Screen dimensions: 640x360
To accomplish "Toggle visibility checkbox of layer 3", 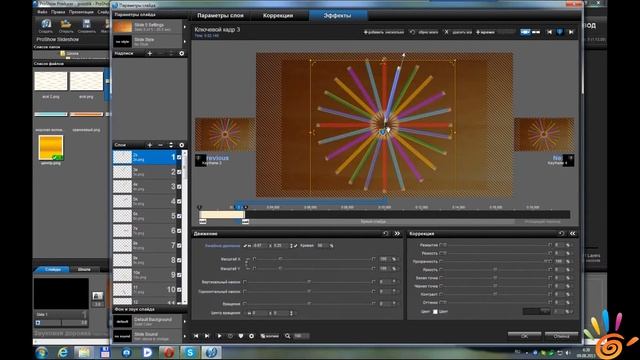I will click(179, 187).
